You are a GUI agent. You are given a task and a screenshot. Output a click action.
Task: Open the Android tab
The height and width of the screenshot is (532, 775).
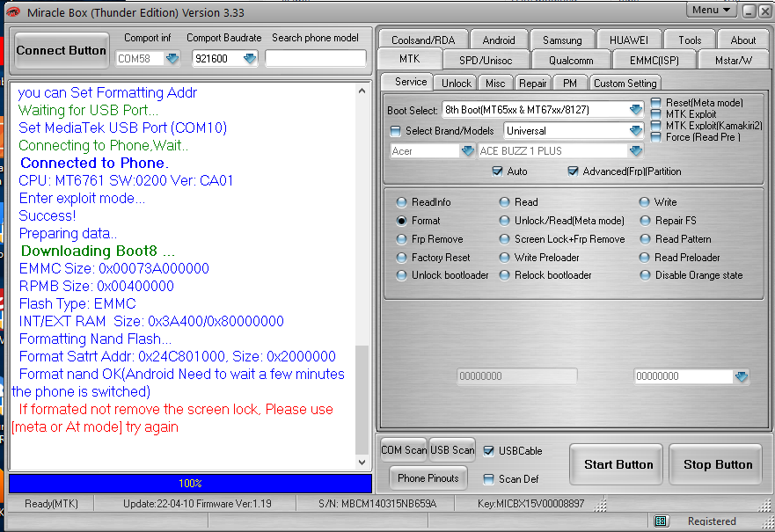[x=498, y=40]
